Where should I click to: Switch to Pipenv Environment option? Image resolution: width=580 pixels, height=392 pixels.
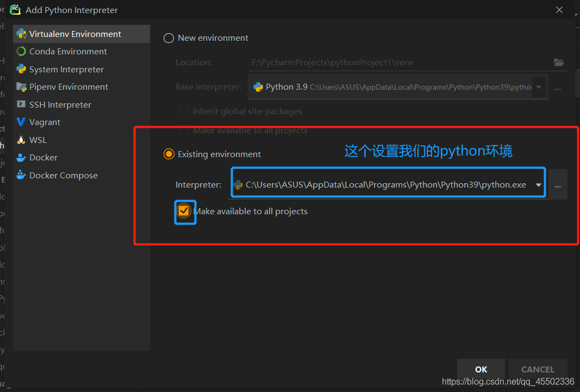click(82, 87)
